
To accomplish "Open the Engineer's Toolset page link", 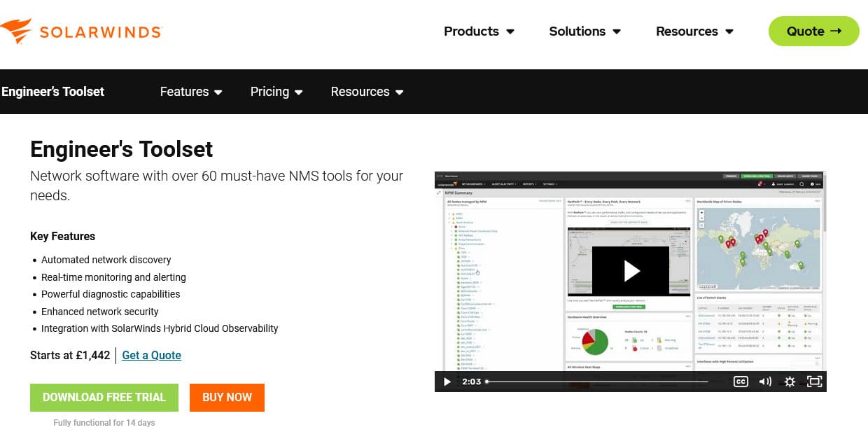I will [53, 92].
